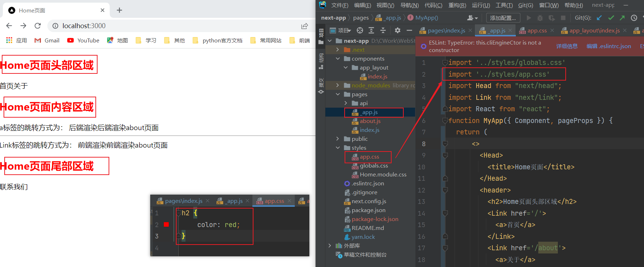Image resolution: width=644 pixels, height=267 pixels.
Task: Click the browser Forward arrow
Action: tap(23, 26)
